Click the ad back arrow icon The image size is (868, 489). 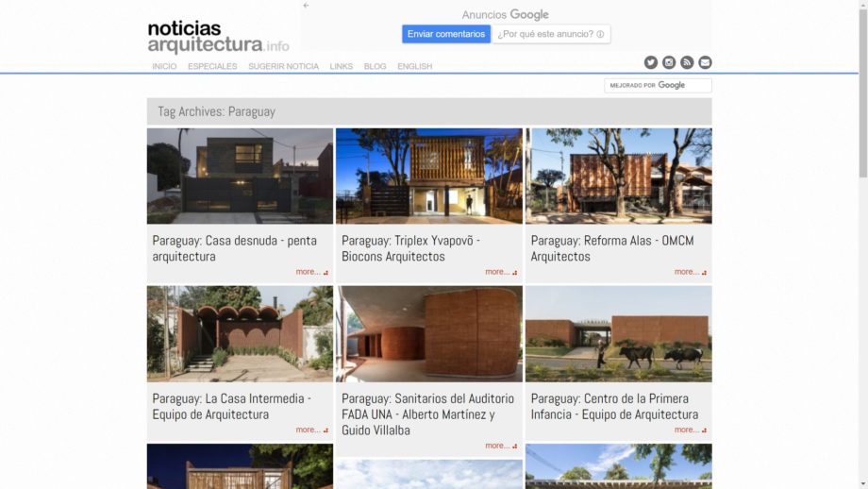306,6
